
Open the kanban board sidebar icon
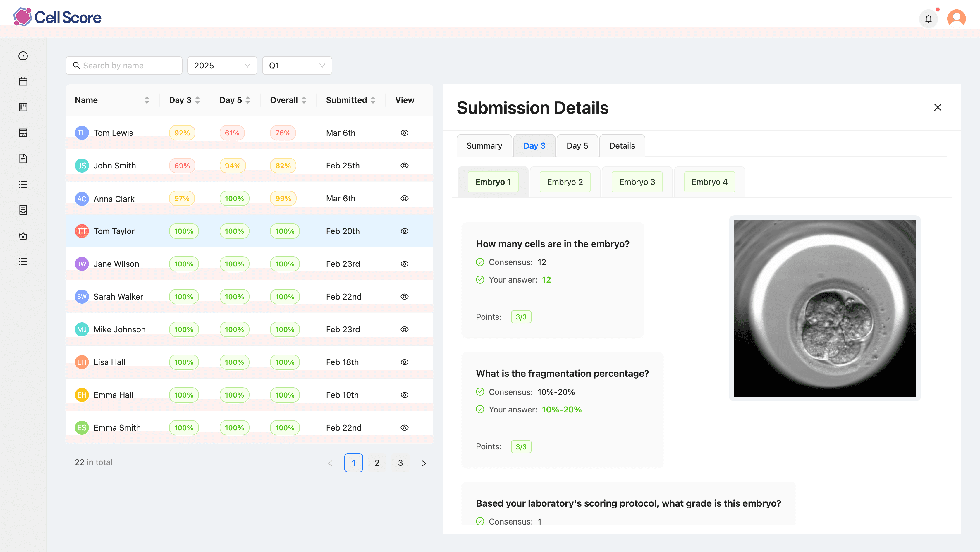tap(23, 107)
